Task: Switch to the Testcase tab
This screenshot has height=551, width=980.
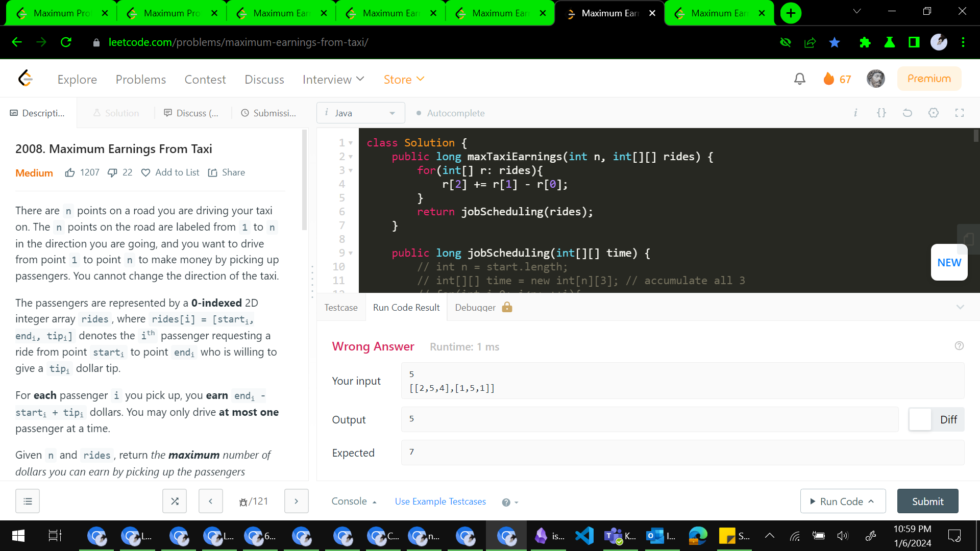Action: (x=341, y=308)
